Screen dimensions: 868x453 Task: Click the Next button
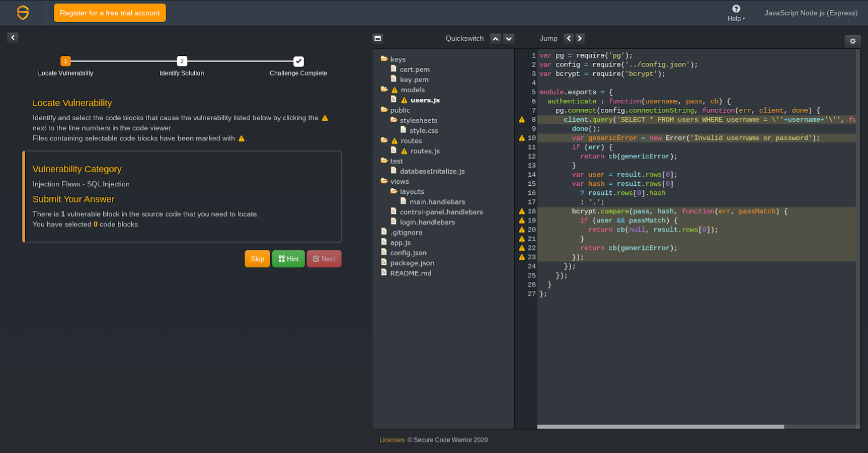[324, 259]
